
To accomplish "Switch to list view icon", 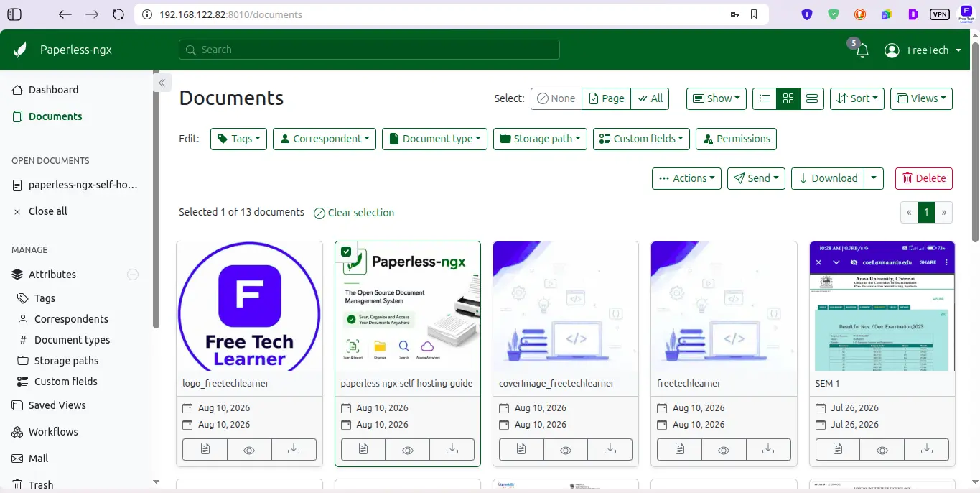I will 765,98.
